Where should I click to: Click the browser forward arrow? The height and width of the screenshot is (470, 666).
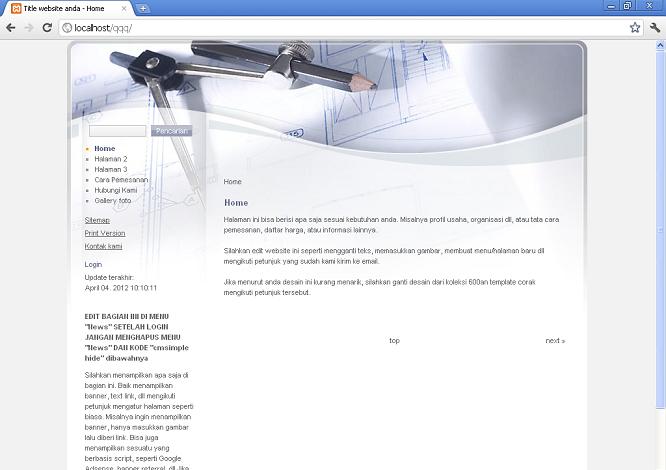(x=29, y=28)
